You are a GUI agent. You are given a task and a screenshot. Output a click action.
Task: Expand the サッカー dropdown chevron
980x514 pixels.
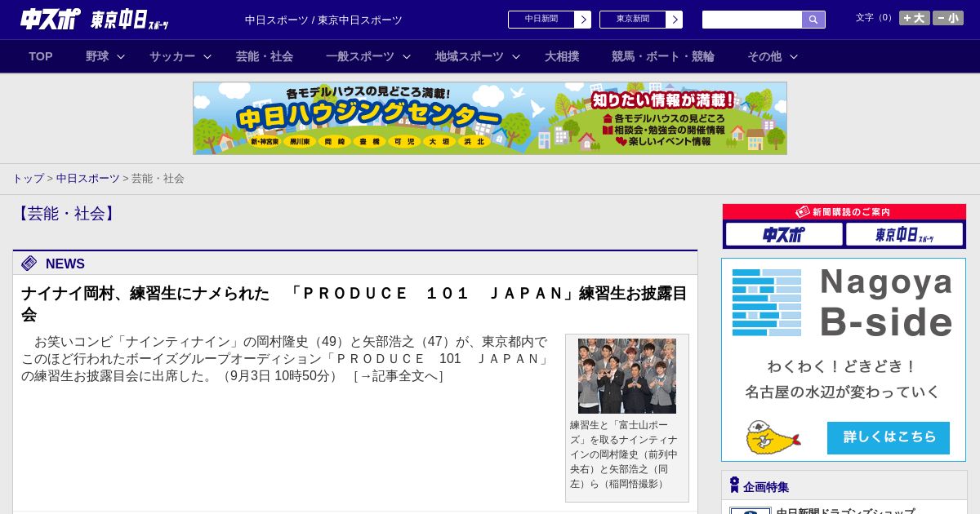pos(207,56)
